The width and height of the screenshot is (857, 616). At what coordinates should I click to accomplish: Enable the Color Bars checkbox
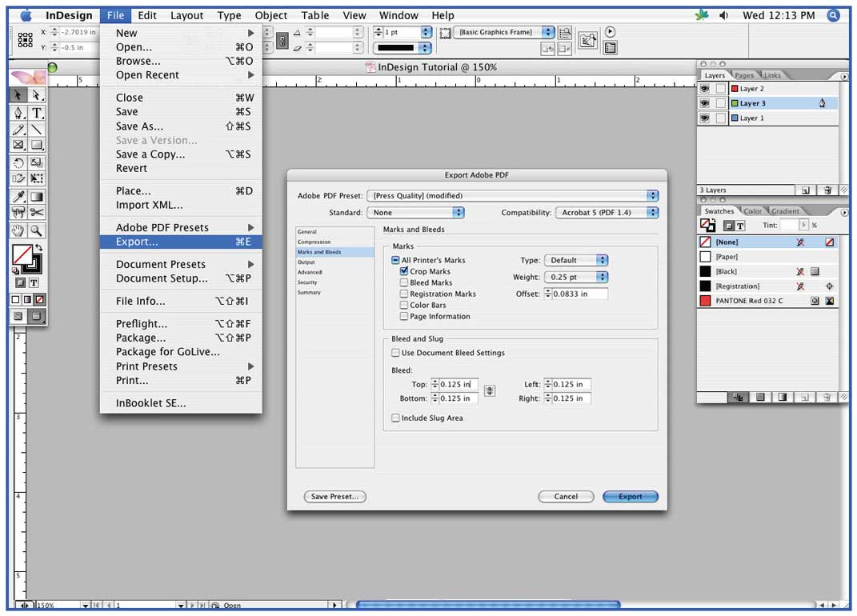coord(404,305)
